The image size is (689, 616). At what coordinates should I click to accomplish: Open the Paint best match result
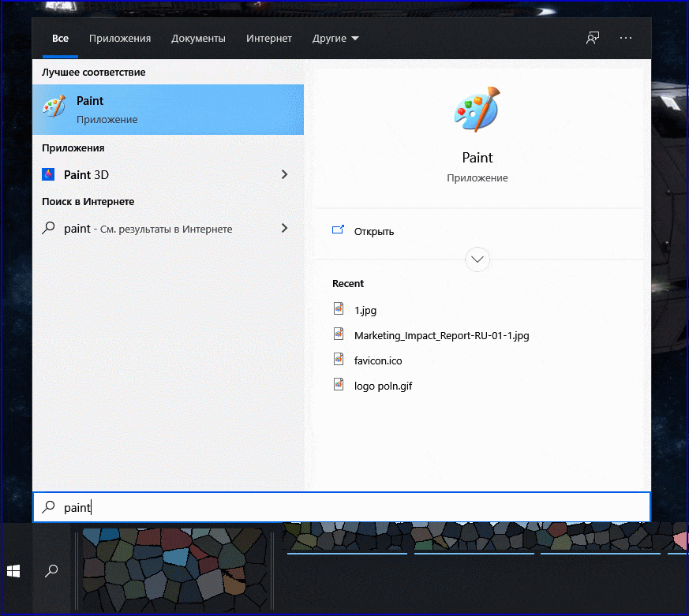coord(168,110)
